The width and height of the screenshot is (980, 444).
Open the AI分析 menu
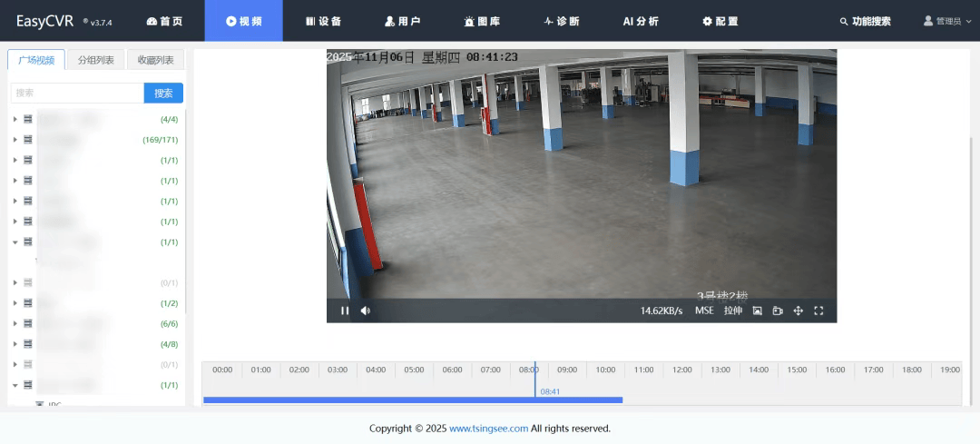(641, 21)
